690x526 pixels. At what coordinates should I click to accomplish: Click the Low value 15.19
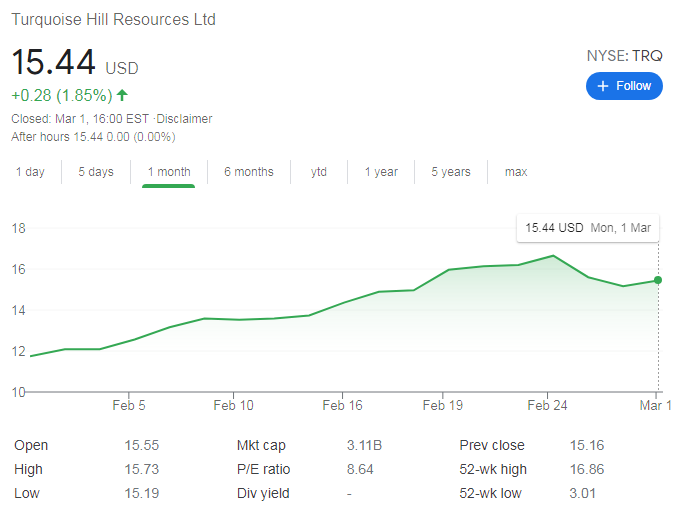click(x=142, y=493)
